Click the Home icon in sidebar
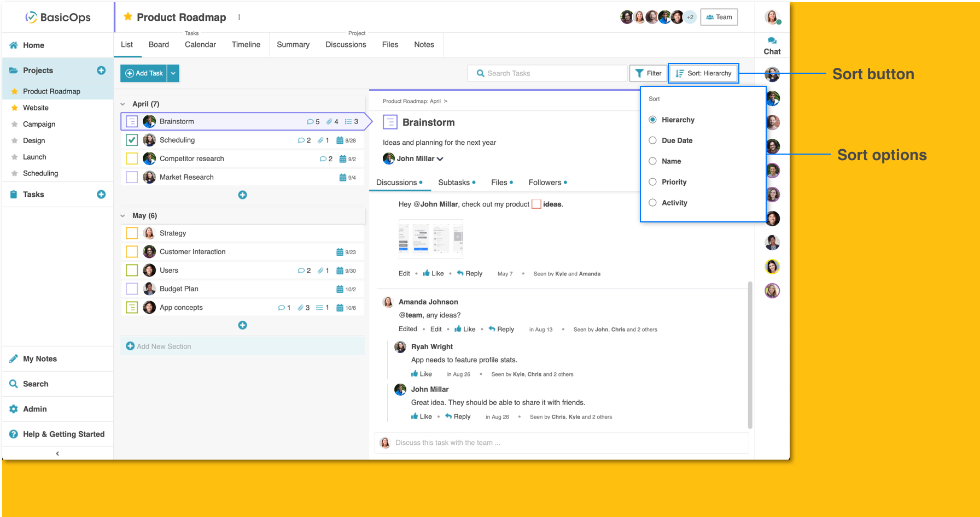The image size is (980, 517). tap(14, 45)
